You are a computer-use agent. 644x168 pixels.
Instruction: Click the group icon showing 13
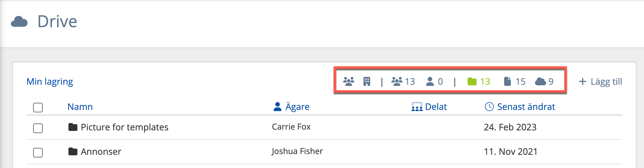pyautogui.click(x=397, y=82)
